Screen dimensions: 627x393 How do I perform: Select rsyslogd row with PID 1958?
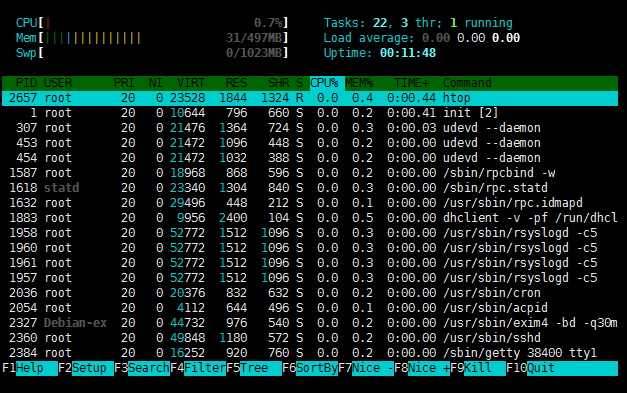pos(310,233)
